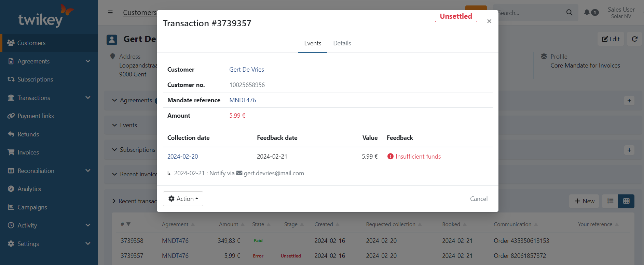
Task: Open Analytics in the sidebar
Action: pyautogui.click(x=29, y=189)
